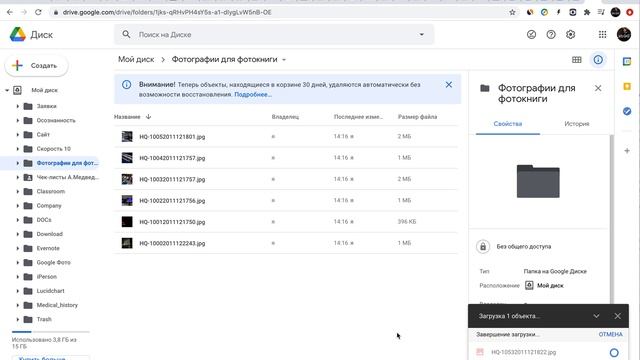
Task: Open the Google Фото folder
Action: [53, 262]
